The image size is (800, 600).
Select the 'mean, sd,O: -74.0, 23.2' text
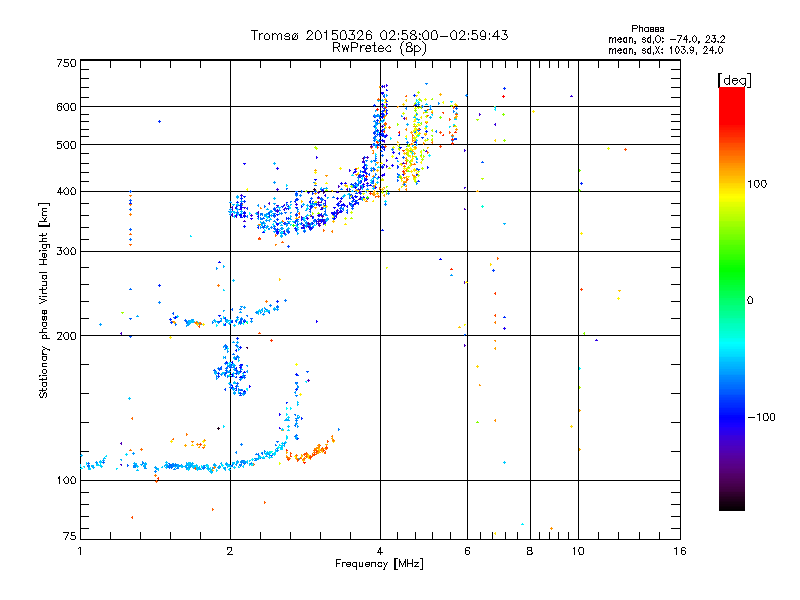tap(667, 39)
